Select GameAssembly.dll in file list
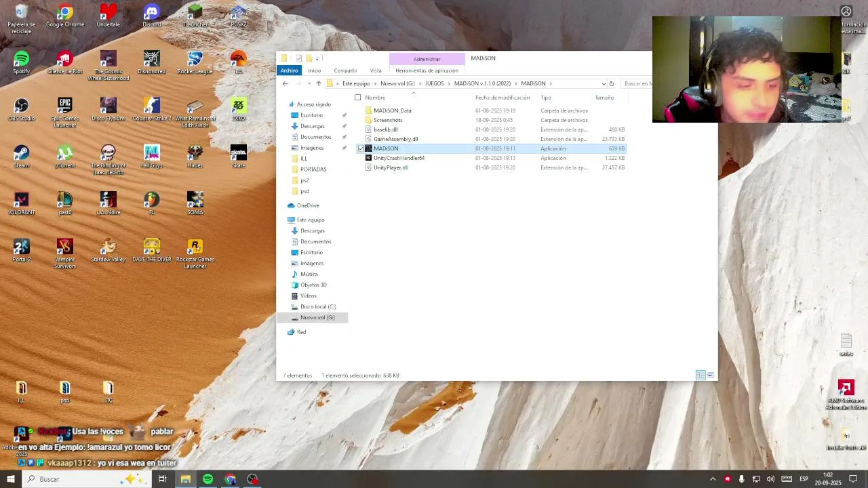Image resolution: width=868 pixels, height=488 pixels. tap(395, 139)
